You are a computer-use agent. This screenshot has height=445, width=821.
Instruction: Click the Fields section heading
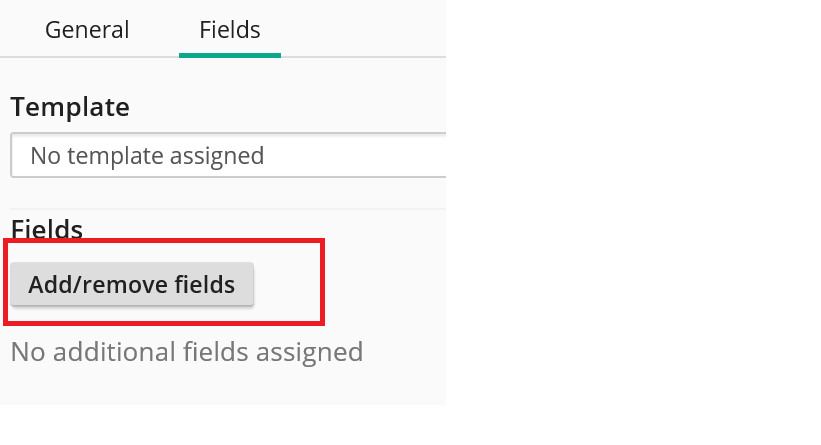tap(46, 230)
